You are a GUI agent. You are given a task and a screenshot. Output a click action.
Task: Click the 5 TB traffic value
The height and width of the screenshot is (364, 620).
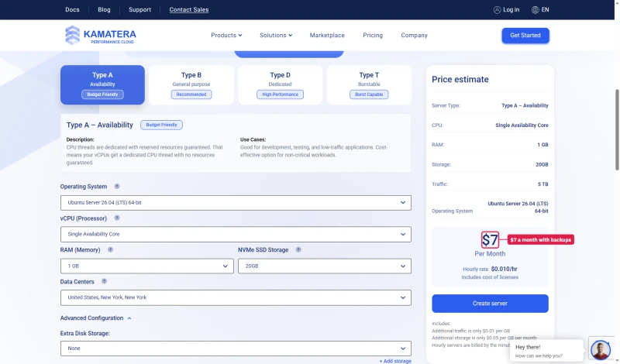(543, 184)
